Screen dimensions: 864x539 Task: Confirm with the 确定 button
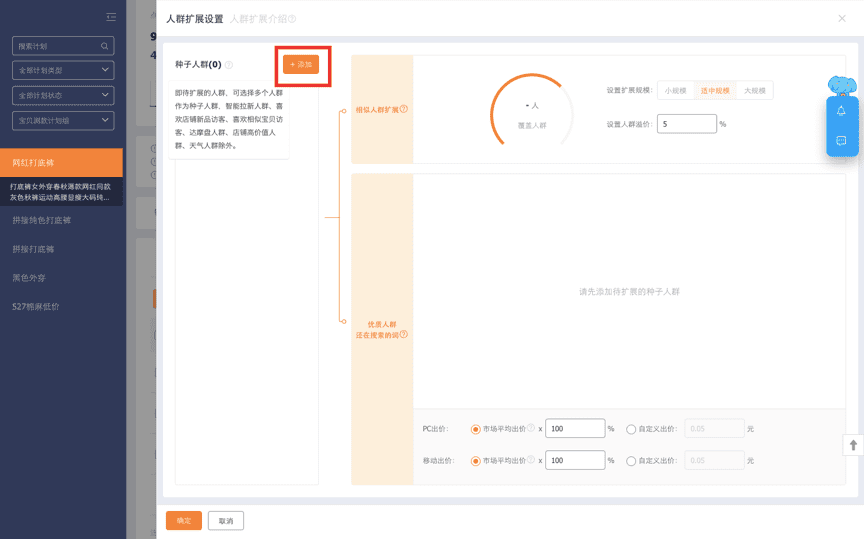pyautogui.click(x=184, y=521)
